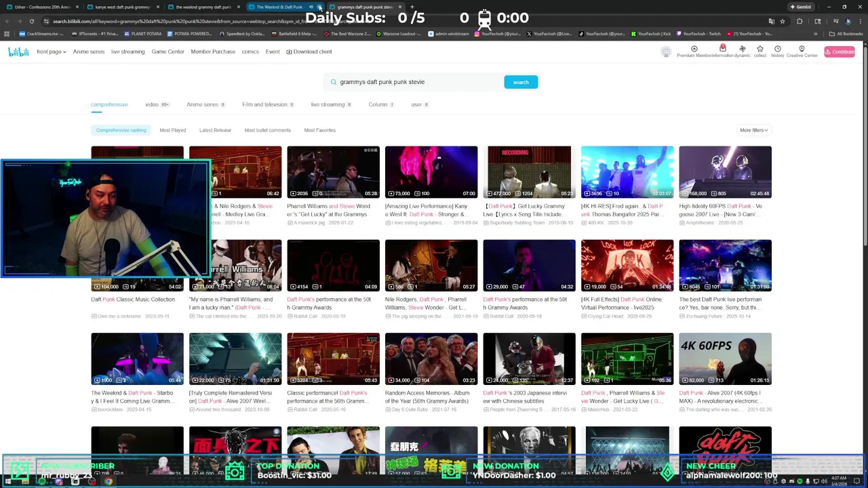
Task: Sort by Comprehensive ranking
Action: tap(121, 130)
